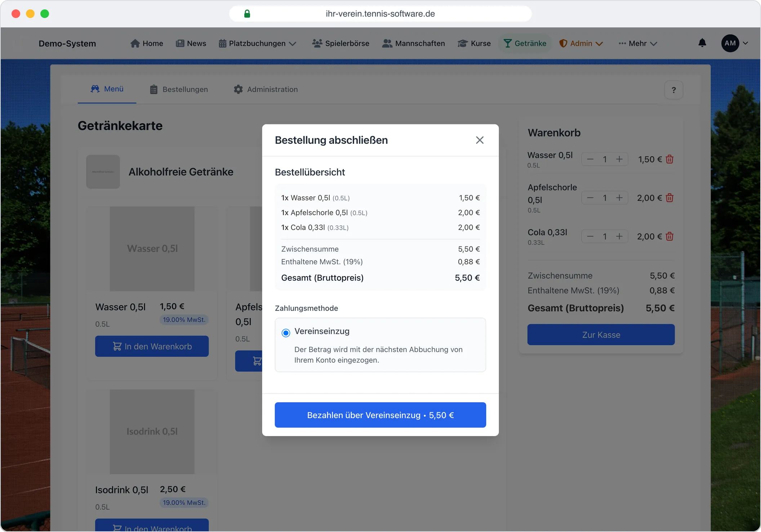The width and height of the screenshot is (761, 532).
Task: Switch to the Menü tab
Action: click(107, 89)
